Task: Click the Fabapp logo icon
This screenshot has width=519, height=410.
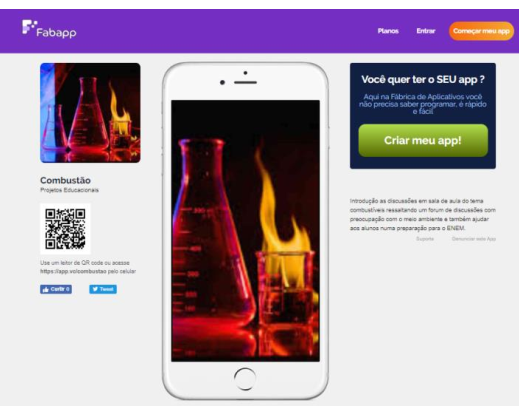Action: point(29,27)
